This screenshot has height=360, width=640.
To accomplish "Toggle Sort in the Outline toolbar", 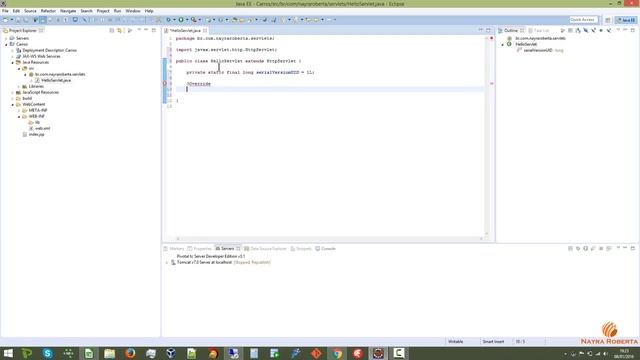I will click(578, 31).
